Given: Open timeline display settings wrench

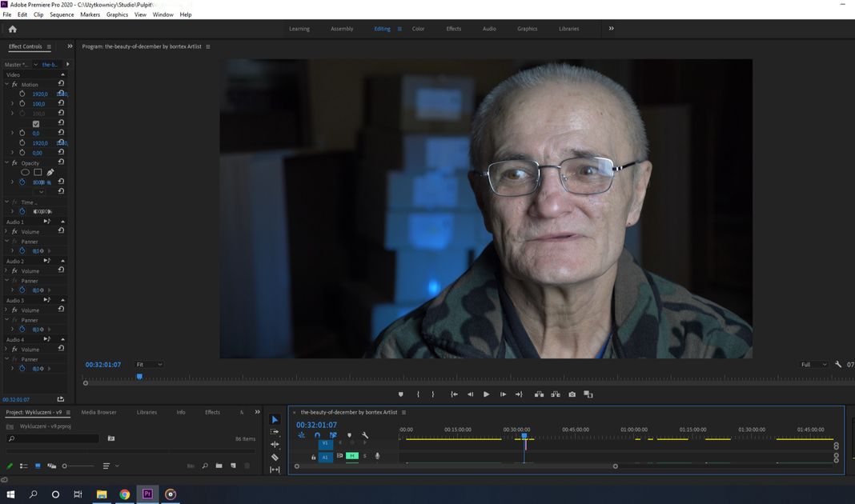Looking at the screenshot, I should click(365, 436).
